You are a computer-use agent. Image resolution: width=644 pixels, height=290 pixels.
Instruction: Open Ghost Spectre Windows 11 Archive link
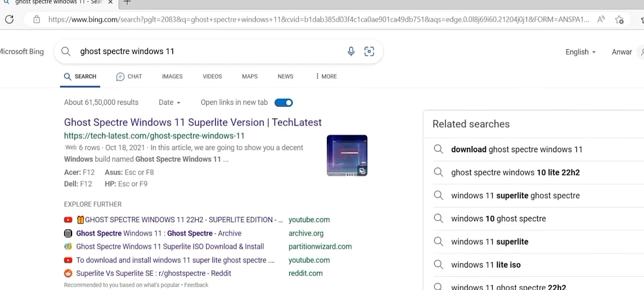click(x=159, y=233)
